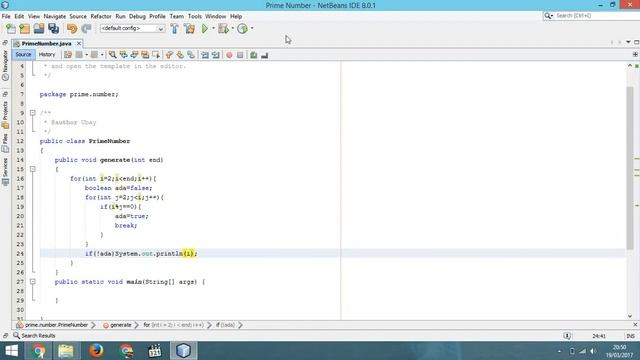This screenshot has width=640, height=360.
Task: Click the Last Edit icon in editor toolbar
Action: point(68,55)
